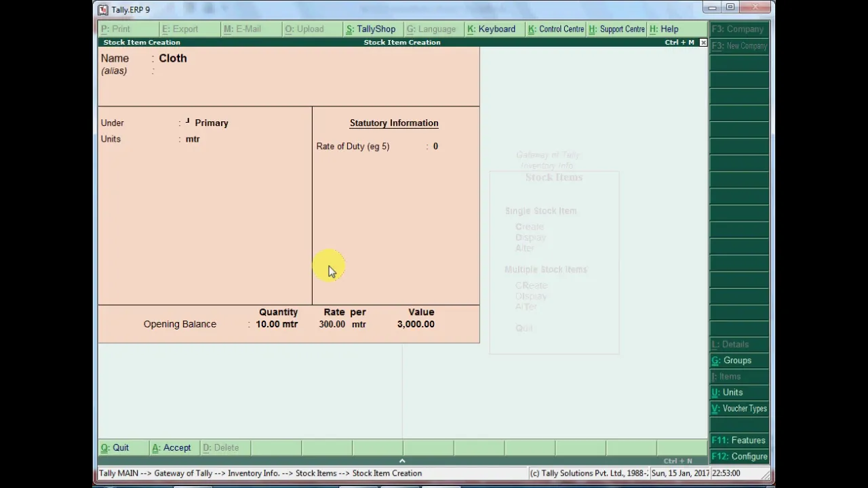
Task: Click the per unit field mtr
Action: tap(359, 324)
